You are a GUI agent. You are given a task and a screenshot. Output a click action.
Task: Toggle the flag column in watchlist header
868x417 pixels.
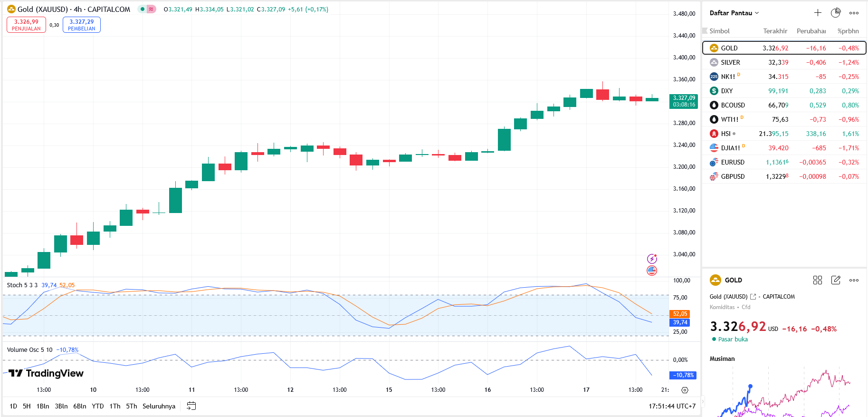(x=705, y=31)
